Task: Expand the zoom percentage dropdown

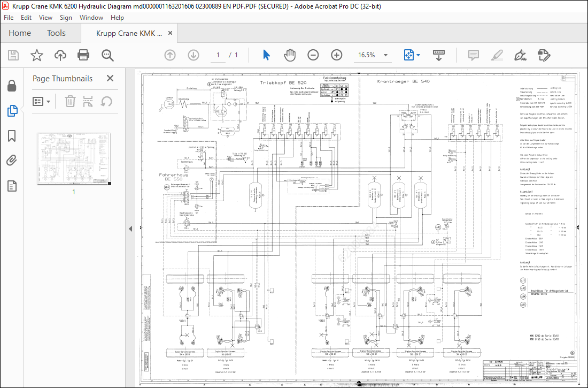Action: [x=385, y=55]
